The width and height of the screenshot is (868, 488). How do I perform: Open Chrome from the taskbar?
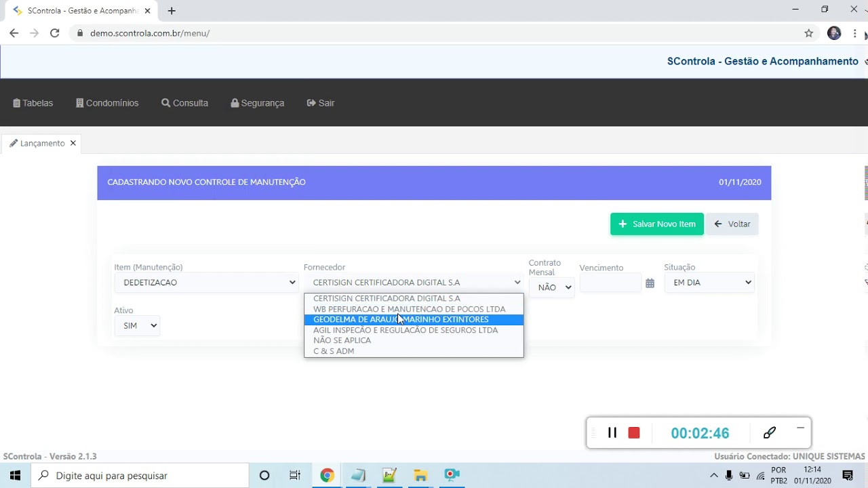(x=327, y=475)
